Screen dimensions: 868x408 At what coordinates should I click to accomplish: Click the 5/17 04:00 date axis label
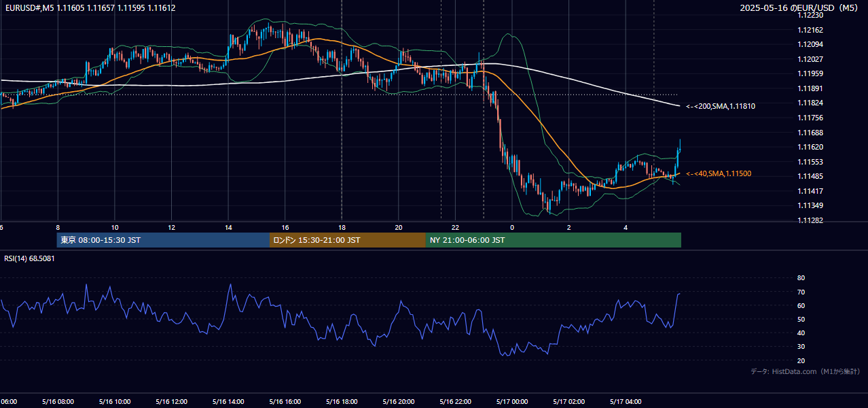tap(626, 401)
